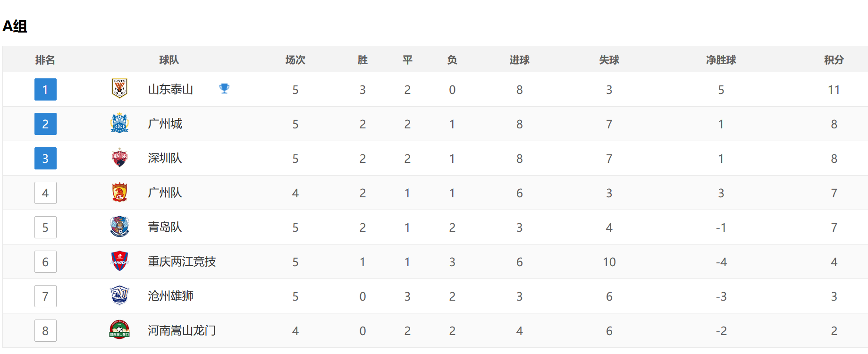
Task: Click the Chongqing Liangjiang crest
Action: pos(119,261)
